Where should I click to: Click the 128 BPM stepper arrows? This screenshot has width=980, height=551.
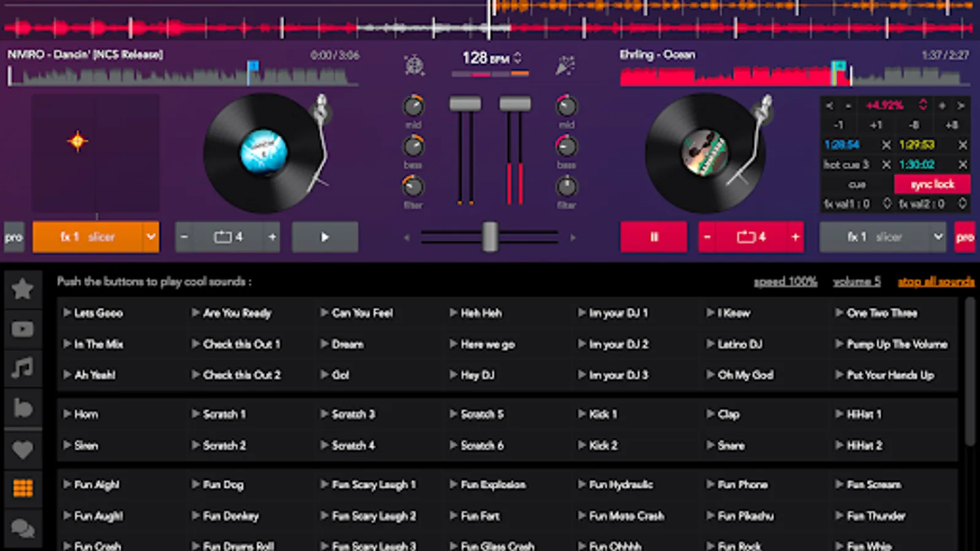point(518,58)
